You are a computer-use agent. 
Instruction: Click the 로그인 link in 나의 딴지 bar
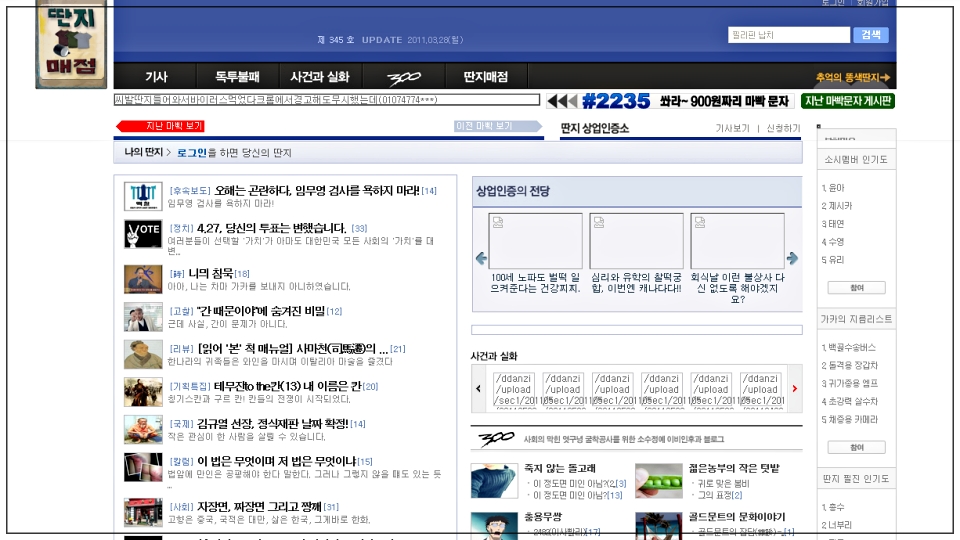coord(192,152)
